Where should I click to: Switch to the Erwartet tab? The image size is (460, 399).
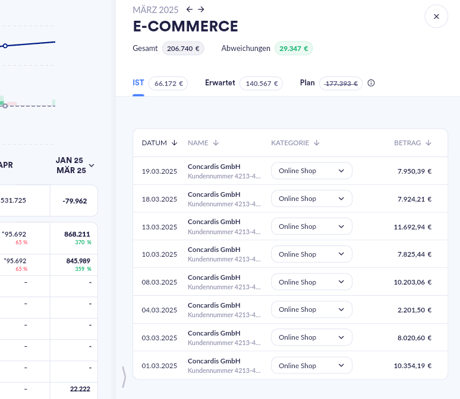(220, 83)
